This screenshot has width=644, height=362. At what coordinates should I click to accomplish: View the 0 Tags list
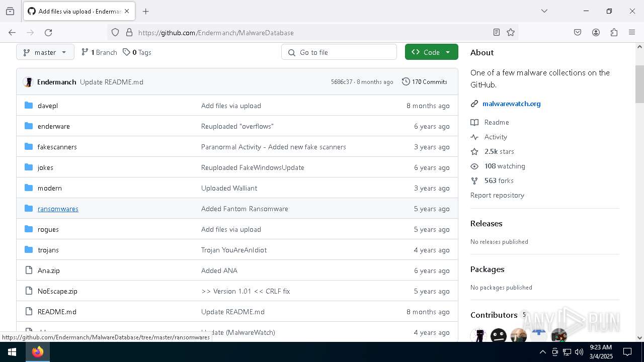pyautogui.click(x=137, y=52)
